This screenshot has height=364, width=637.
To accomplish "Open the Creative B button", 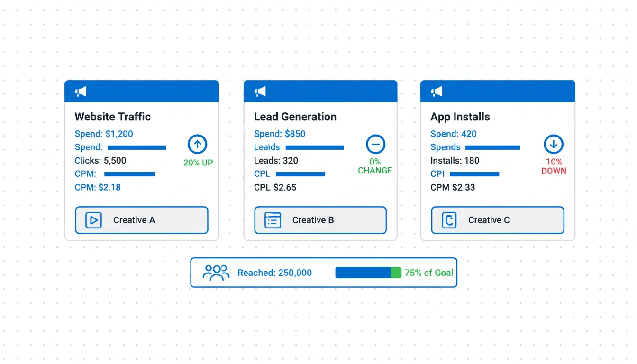I will click(320, 220).
